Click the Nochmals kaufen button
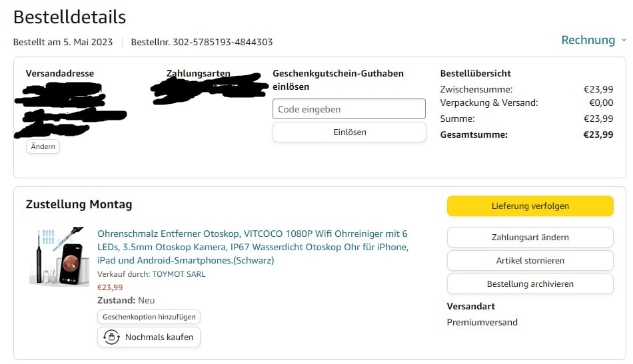This screenshot has height=364, width=633. pos(149,337)
